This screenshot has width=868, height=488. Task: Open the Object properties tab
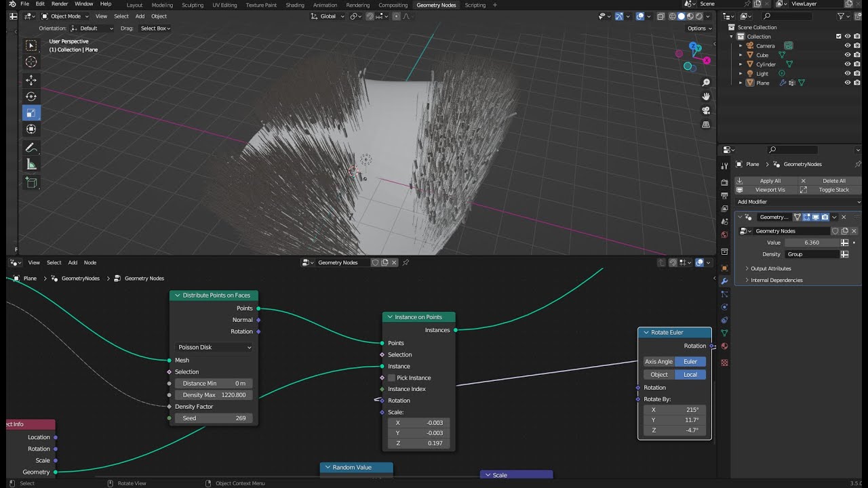(x=724, y=268)
